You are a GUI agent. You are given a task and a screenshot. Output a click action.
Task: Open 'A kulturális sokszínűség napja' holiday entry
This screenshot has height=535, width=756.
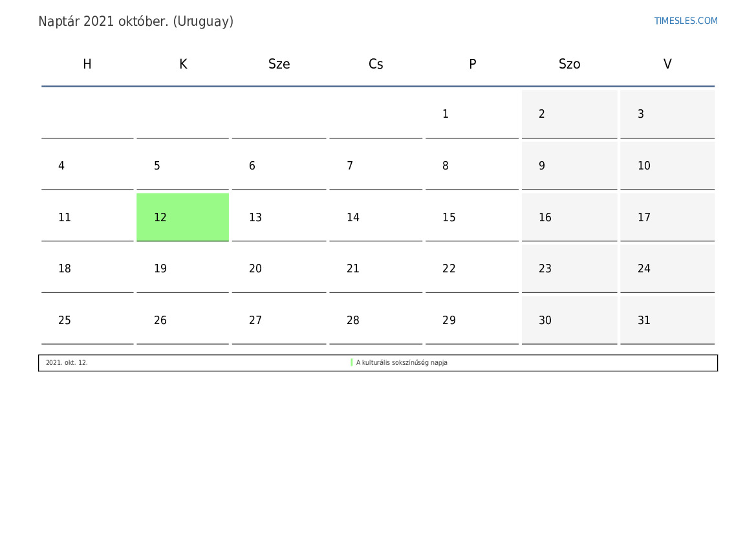(402, 362)
